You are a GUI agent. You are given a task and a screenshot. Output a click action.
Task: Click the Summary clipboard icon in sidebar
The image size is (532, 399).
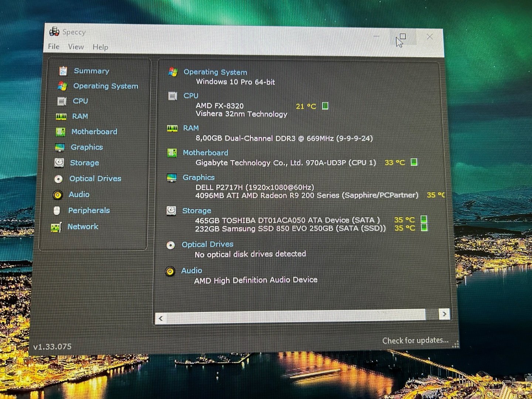pyautogui.click(x=63, y=71)
